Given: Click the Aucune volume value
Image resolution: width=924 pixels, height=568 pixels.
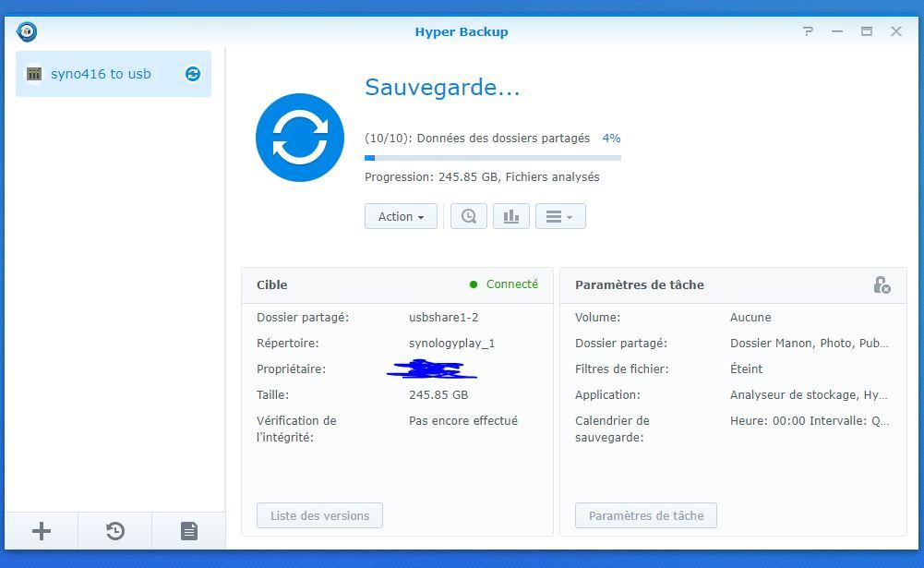Looking at the screenshot, I should coord(750,318).
